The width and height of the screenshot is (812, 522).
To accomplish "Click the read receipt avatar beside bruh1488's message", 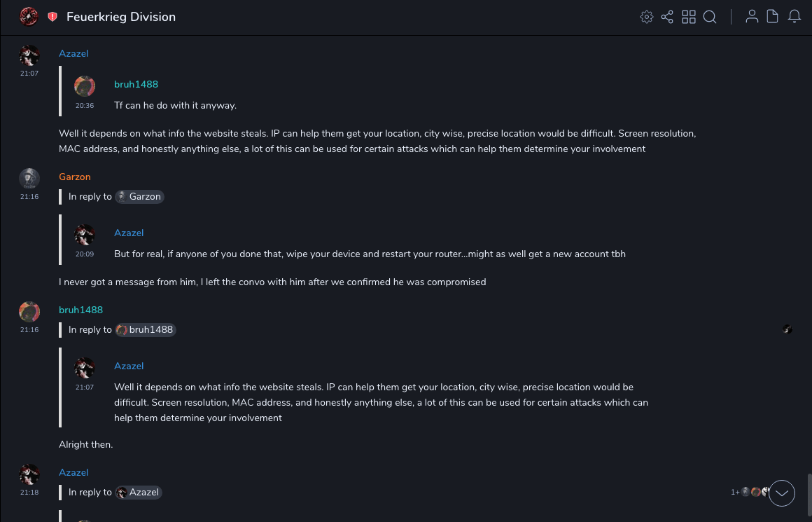I will point(787,329).
